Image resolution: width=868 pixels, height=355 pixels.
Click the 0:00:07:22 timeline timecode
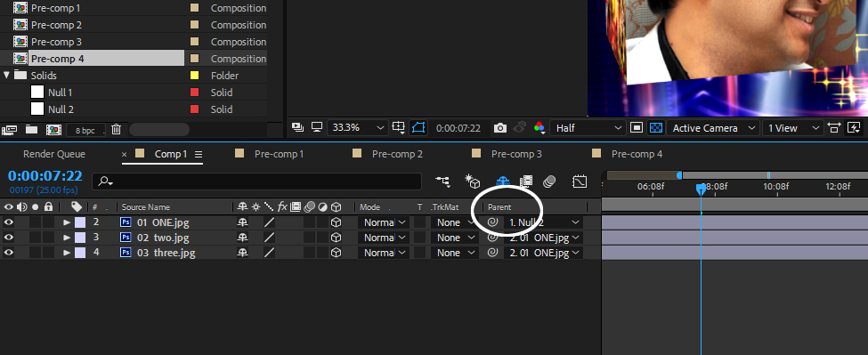pos(45,176)
